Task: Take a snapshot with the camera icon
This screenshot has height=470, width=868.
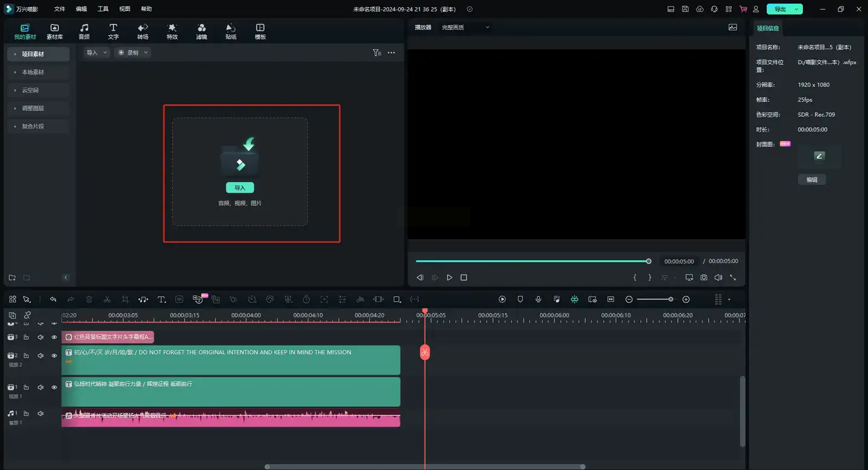Action: 704,278
